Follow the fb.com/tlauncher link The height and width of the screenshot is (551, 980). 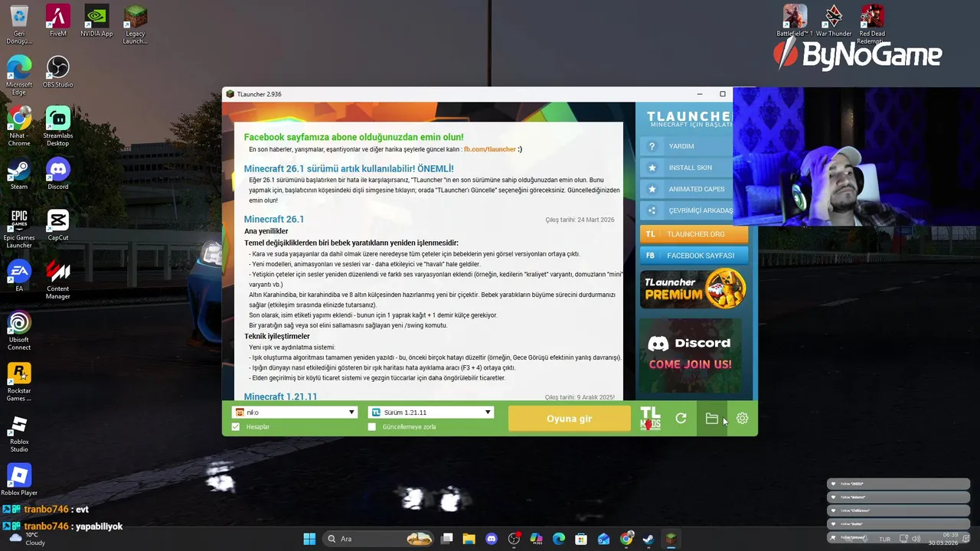pyautogui.click(x=490, y=149)
